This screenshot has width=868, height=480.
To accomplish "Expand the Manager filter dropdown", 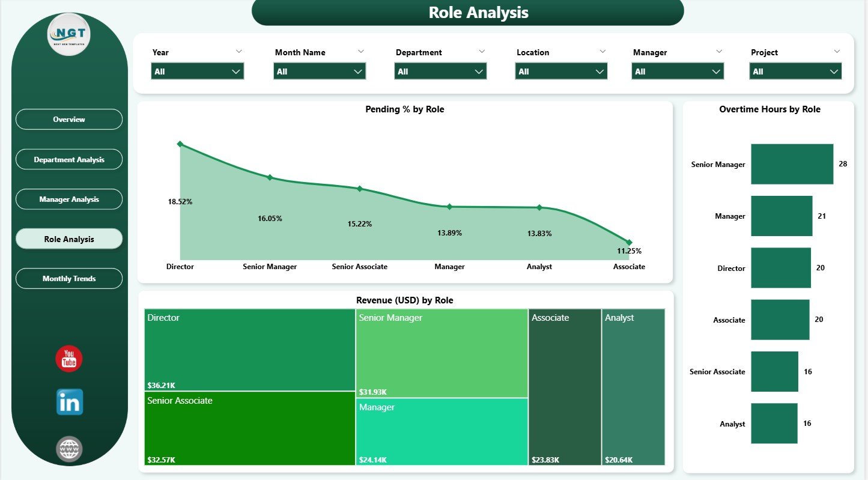I will pos(678,71).
